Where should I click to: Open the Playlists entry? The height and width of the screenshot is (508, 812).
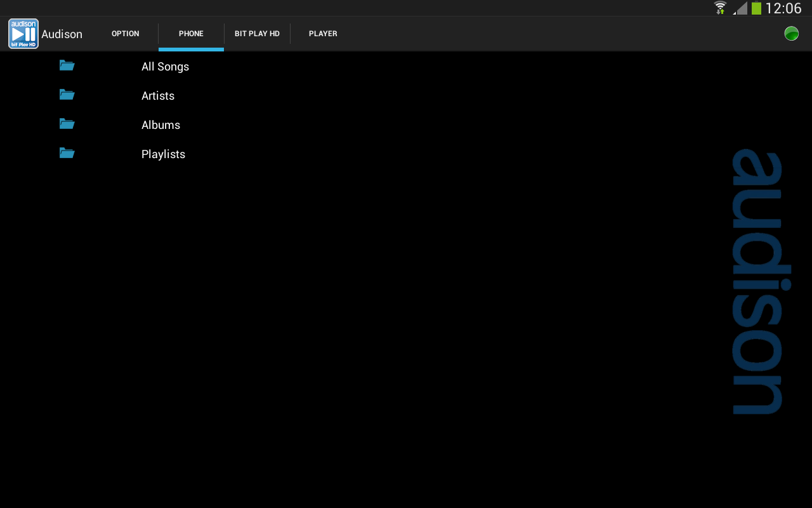pyautogui.click(x=163, y=154)
